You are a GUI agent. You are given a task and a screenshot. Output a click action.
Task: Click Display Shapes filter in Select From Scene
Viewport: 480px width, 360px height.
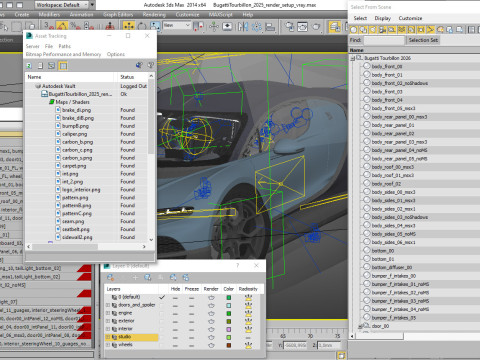pos(363,30)
